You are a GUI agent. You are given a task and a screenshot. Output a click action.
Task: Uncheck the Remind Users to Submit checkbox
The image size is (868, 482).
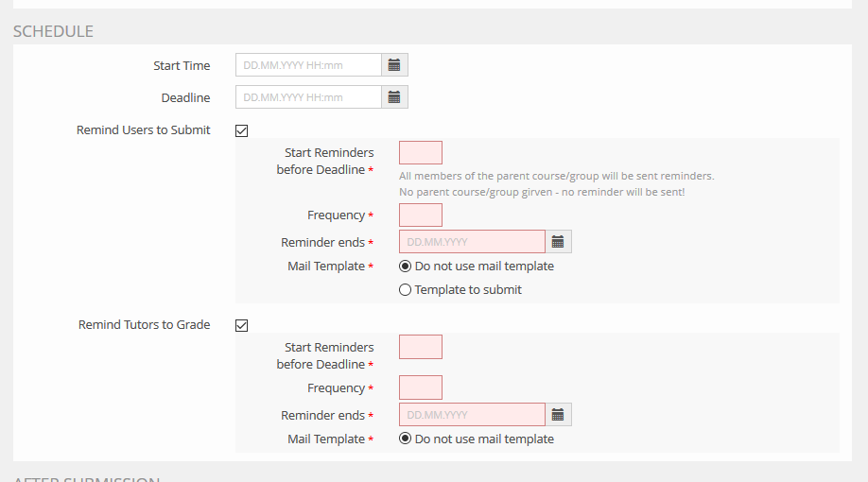[242, 130]
